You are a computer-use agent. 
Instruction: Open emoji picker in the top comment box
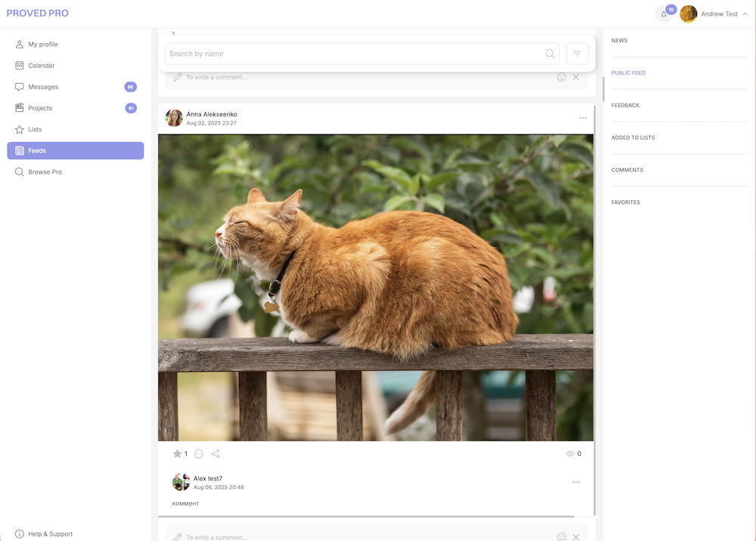click(x=561, y=77)
